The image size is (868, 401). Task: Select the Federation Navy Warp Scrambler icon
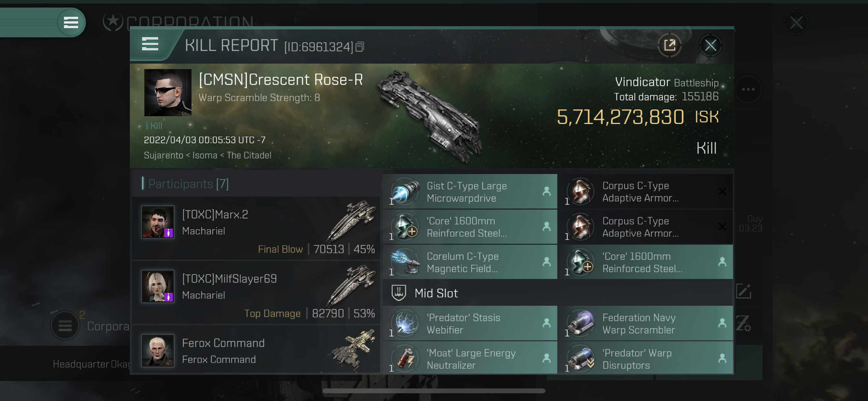click(x=581, y=324)
